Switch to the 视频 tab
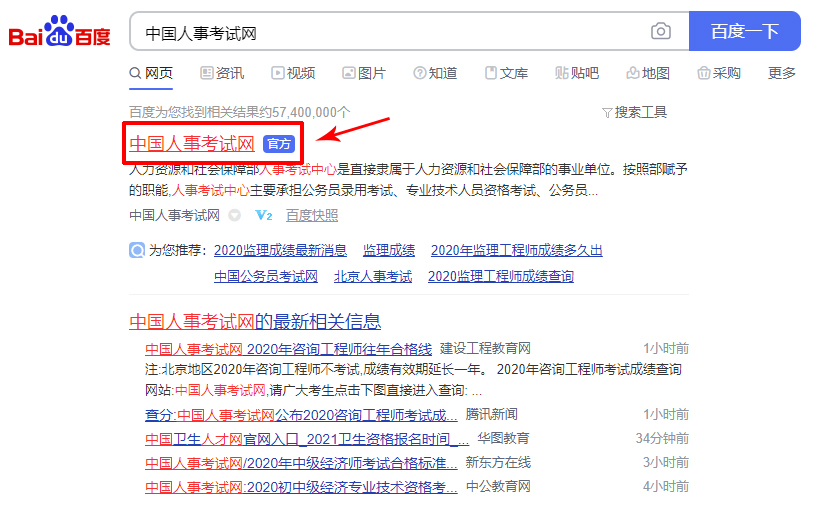This screenshot has width=817, height=517. pyautogui.click(x=293, y=73)
